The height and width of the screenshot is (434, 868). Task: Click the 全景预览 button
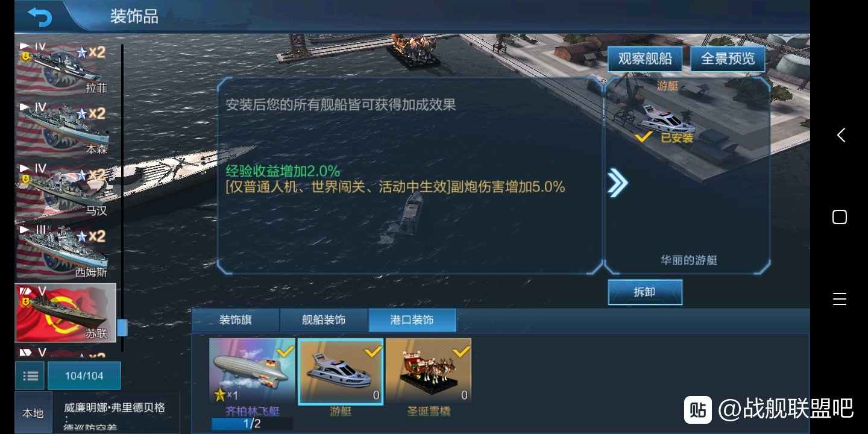click(728, 59)
